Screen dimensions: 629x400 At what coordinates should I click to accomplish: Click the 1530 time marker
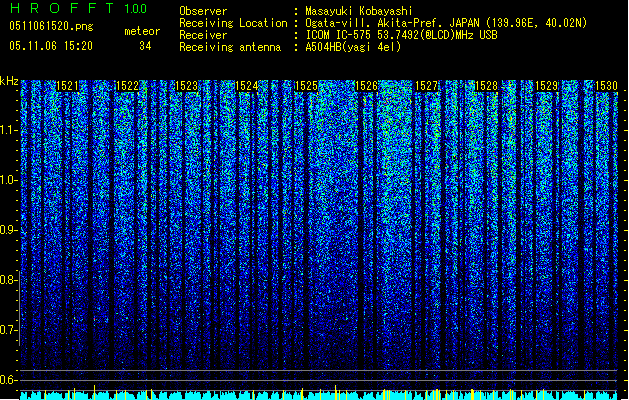pos(606,86)
